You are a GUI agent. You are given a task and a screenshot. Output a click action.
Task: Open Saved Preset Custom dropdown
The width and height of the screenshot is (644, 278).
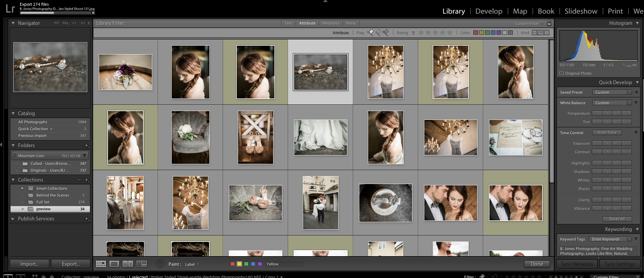point(612,92)
